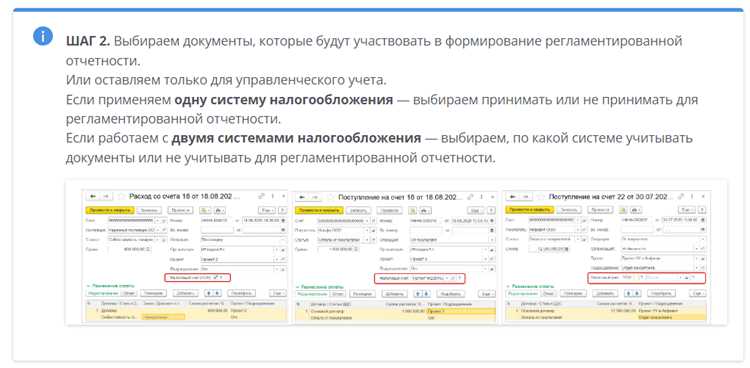Image resolution: width=750 pixels, height=368 pixels.
Task: Select Отчет tab in Расход со счета 18
Action: (129, 293)
